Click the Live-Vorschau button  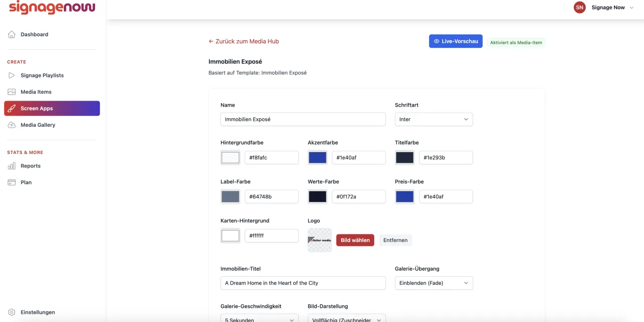click(x=456, y=41)
